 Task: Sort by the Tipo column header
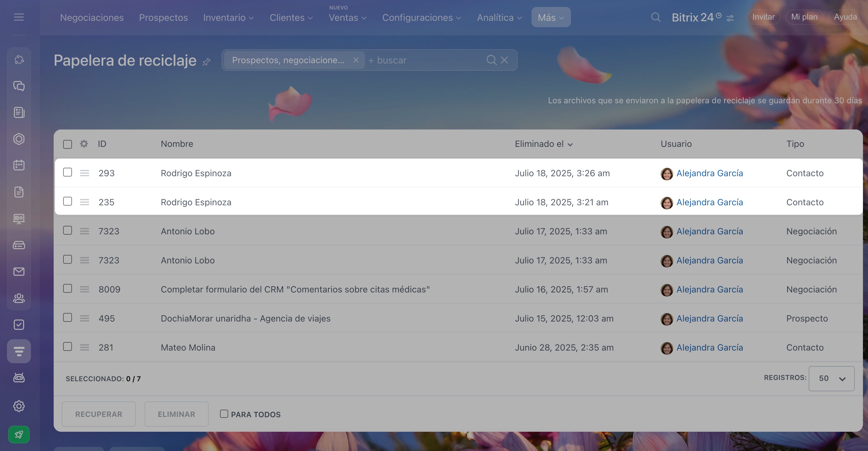(x=795, y=144)
